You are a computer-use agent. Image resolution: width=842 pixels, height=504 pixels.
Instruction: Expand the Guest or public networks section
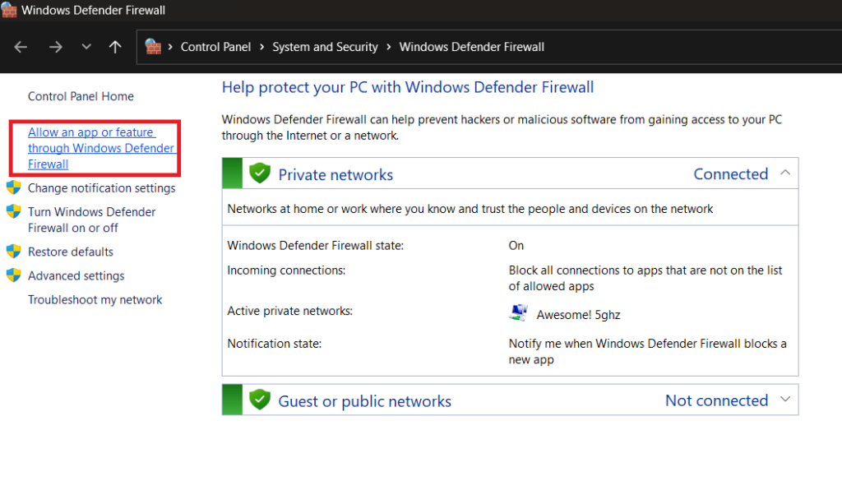[785, 400]
